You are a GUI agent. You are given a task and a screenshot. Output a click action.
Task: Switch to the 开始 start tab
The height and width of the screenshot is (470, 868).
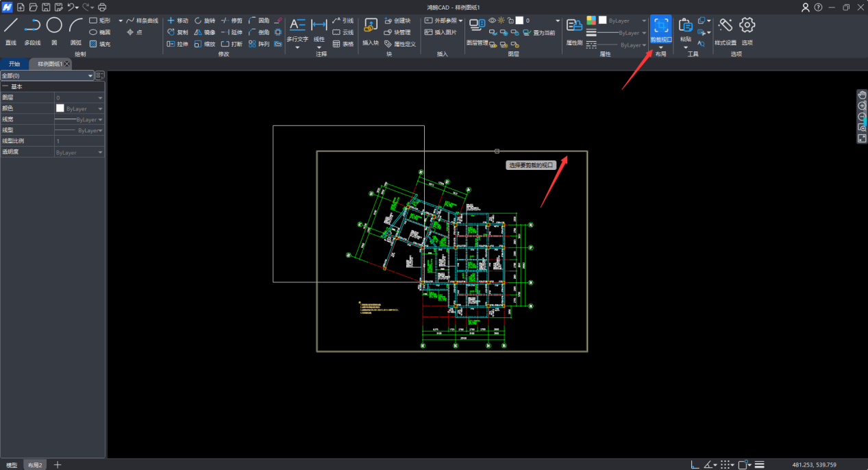(14, 64)
